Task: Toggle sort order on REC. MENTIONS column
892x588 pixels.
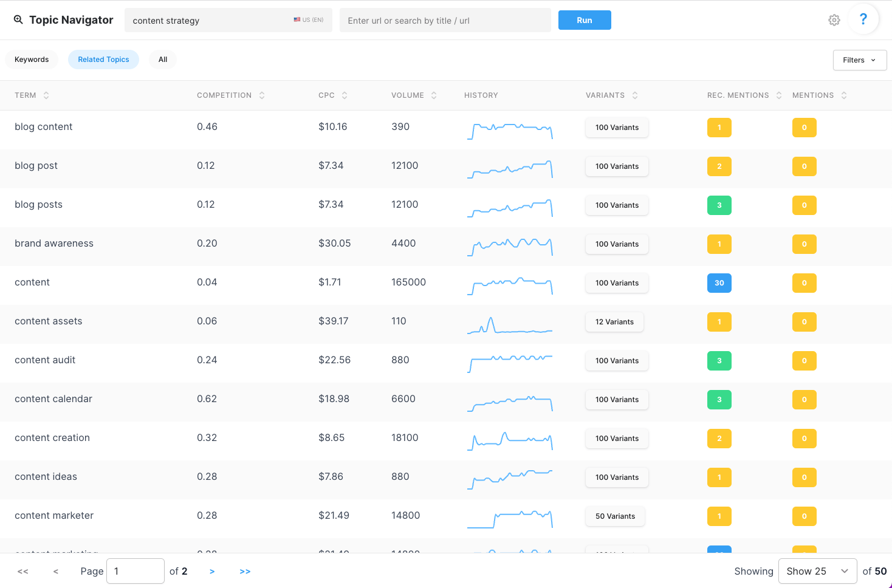Action: click(x=780, y=95)
